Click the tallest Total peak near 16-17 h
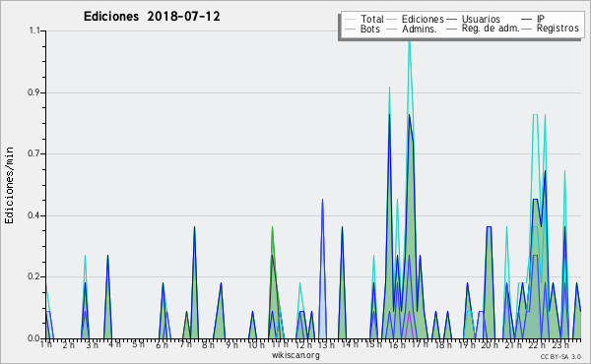This screenshot has height=364, width=591. (x=410, y=42)
